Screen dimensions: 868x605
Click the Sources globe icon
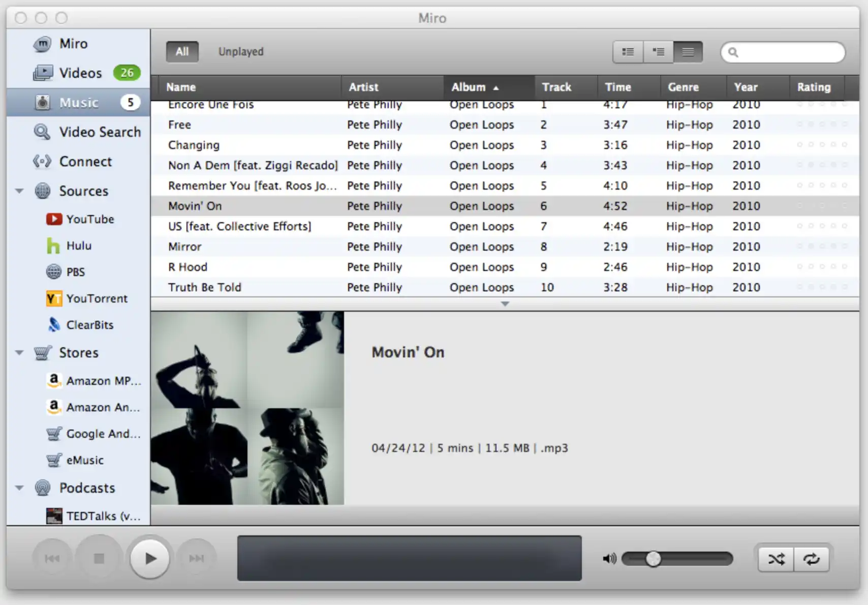tap(43, 191)
